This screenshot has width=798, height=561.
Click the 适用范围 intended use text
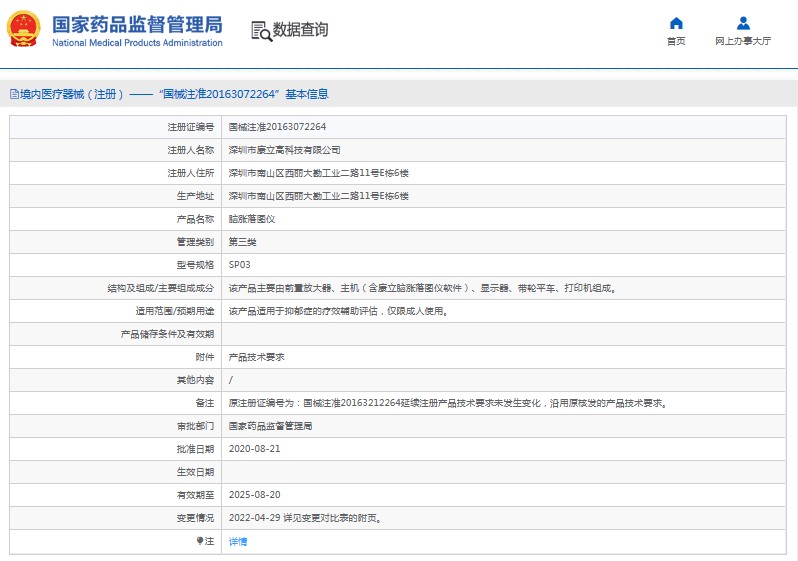pyautogui.click(x=338, y=311)
